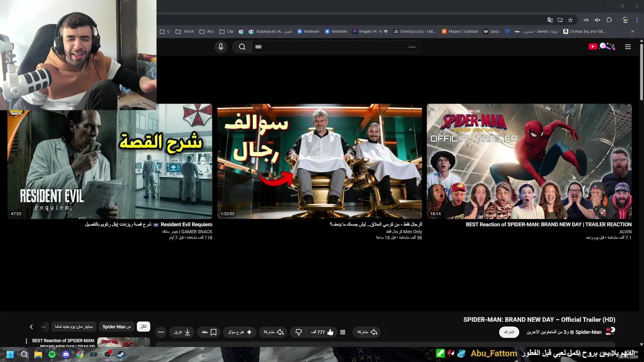Toggle the bookmark star for this page

pos(570,20)
